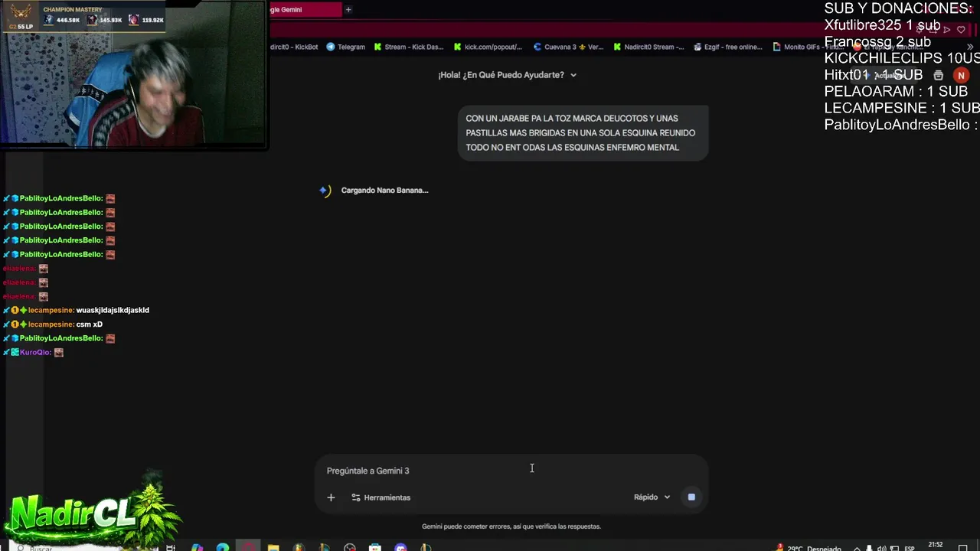The height and width of the screenshot is (551, 980).
Task: Click the 'PELAOARAM : 1 SUB' donation line
Action: coord(896,91)
